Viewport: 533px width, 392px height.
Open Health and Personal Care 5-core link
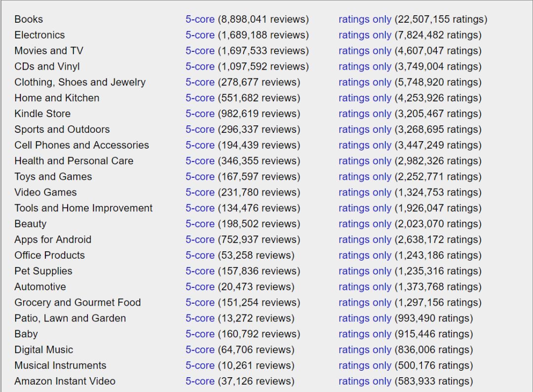point(200,161)
